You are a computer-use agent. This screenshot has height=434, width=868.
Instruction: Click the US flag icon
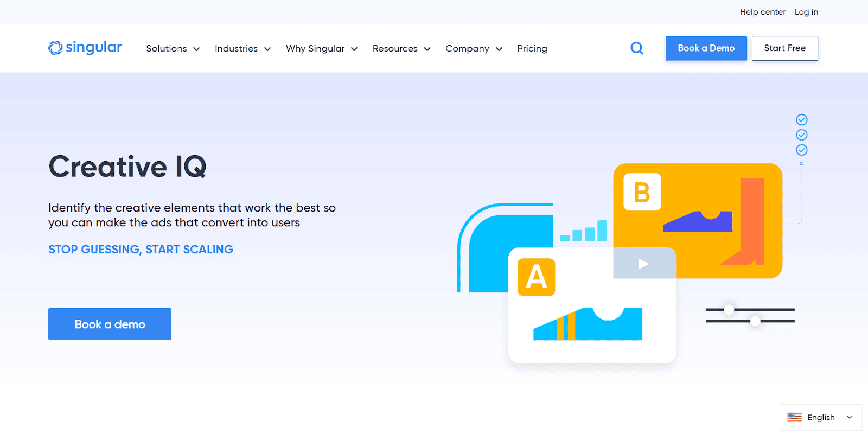click(794, 417)
